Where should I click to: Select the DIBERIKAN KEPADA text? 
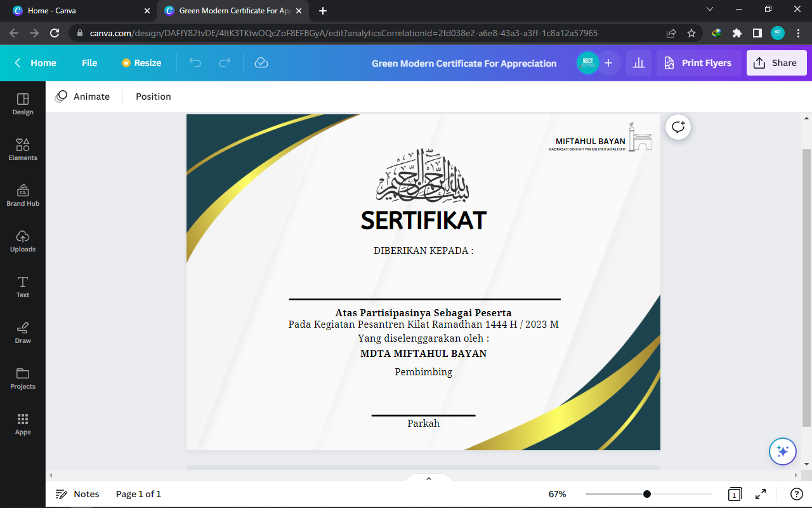pos(423,250)
